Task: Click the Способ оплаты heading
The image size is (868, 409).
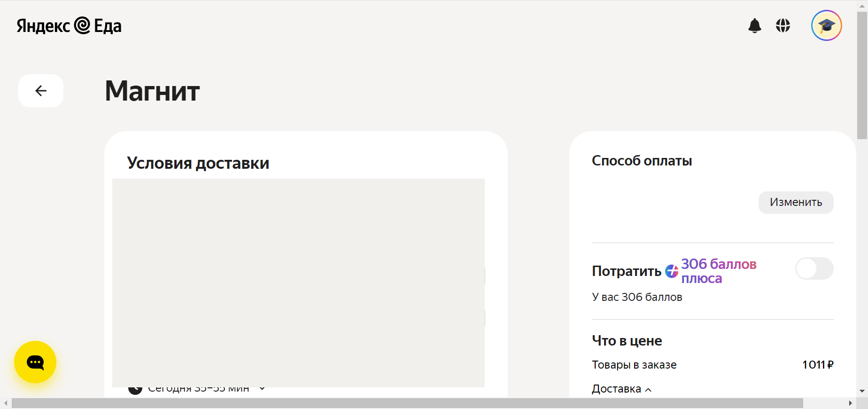Action: click(642, 161)
